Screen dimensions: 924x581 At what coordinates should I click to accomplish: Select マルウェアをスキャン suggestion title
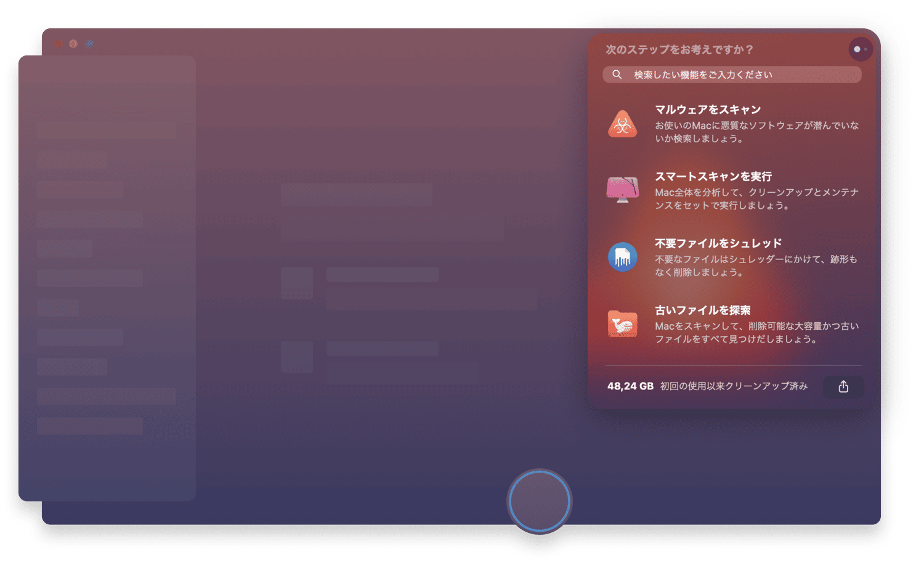pos(708,110)
